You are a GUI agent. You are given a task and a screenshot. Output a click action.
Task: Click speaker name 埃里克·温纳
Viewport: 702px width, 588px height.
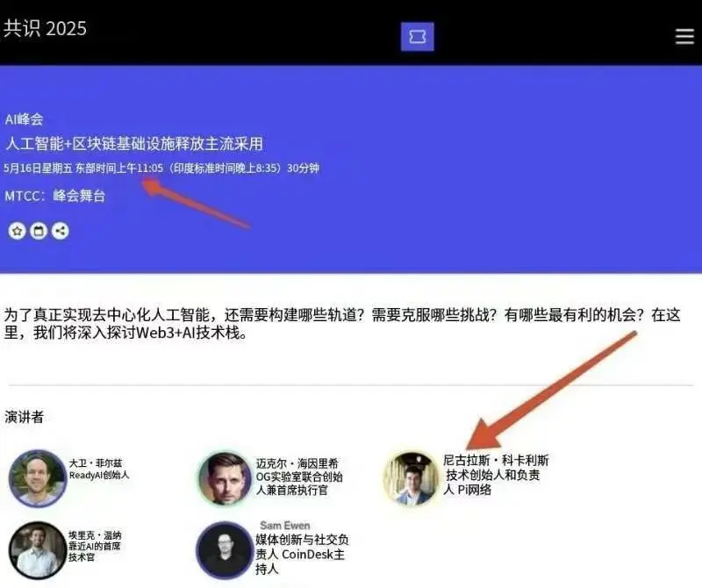point(95,535)
